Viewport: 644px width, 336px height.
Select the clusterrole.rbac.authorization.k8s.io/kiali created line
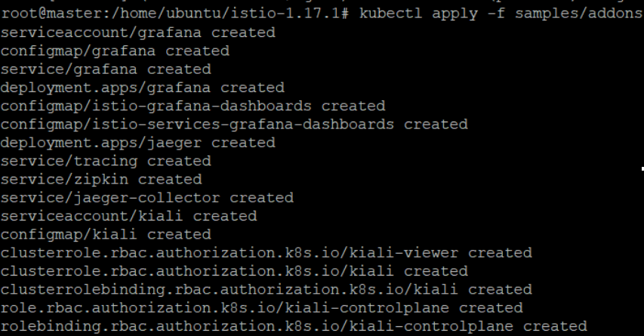click(x=234, y=271)
